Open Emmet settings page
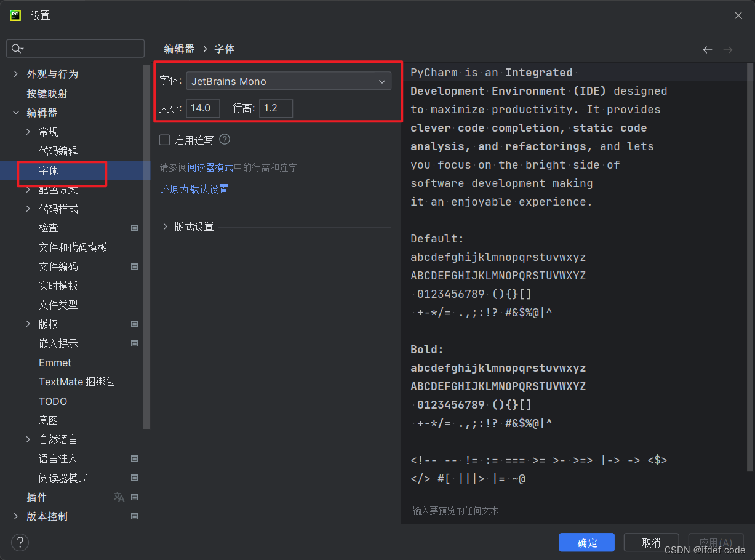The image size is (755, 560). pyautogui.click(x=55, y=362)
